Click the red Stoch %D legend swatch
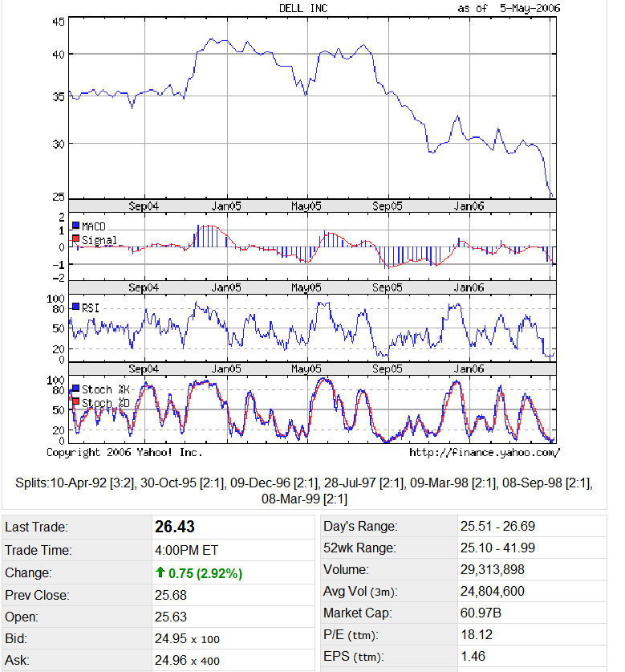625x672 pixels. [76, 401]
